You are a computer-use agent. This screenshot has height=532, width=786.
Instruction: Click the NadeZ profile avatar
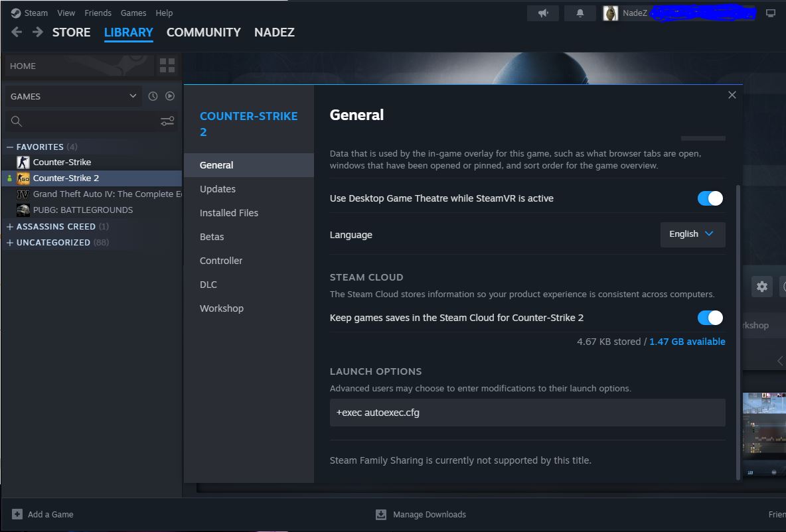[610, 13]
